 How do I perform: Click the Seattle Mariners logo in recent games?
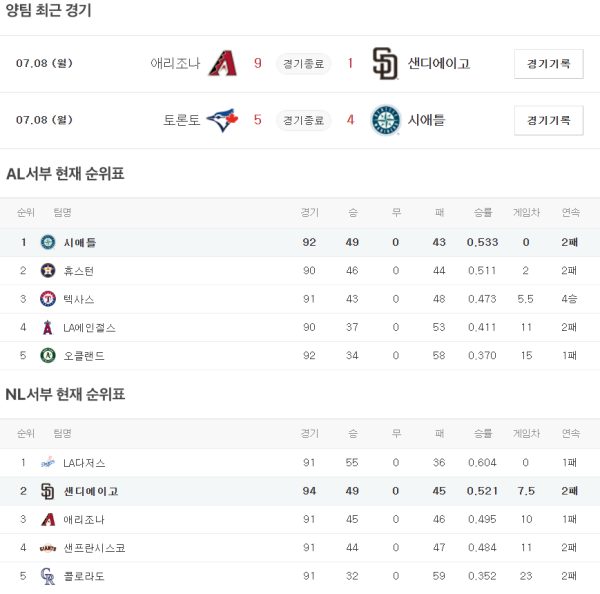(385, 120)
